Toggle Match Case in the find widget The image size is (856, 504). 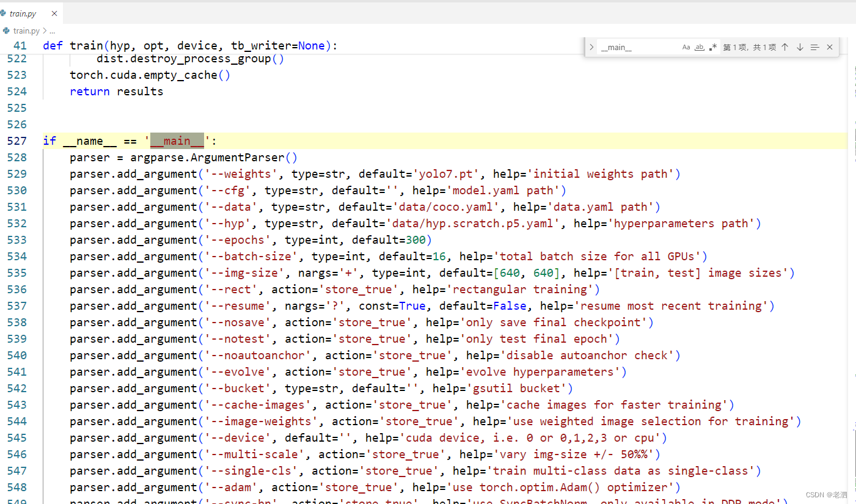[x=686, y=46]
